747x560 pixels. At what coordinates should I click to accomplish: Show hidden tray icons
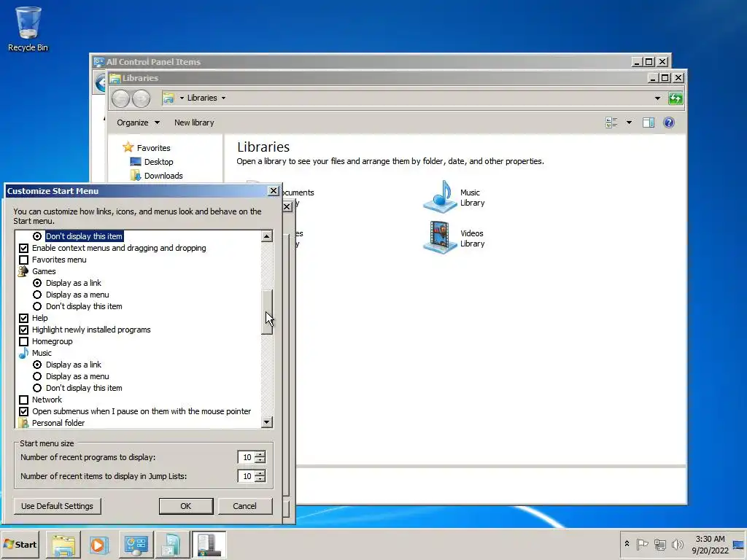(x=627, y=544)
